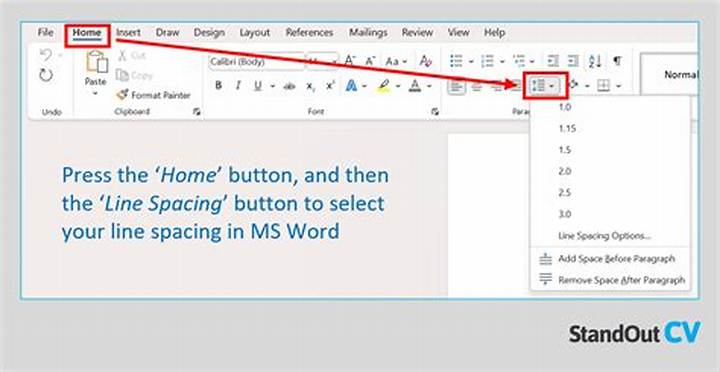
Task: Apply the red font color A
Action: [415, 85]
